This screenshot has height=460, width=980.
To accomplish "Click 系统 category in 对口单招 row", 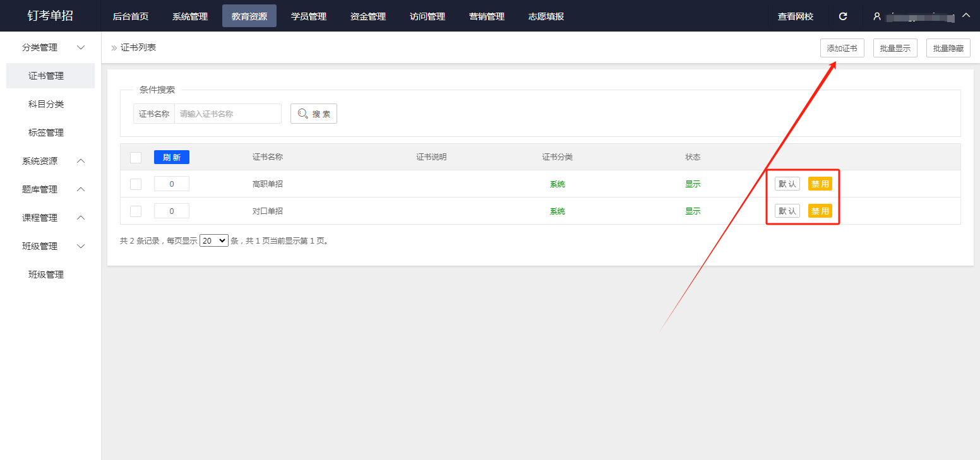I will [x=558, y=211].
